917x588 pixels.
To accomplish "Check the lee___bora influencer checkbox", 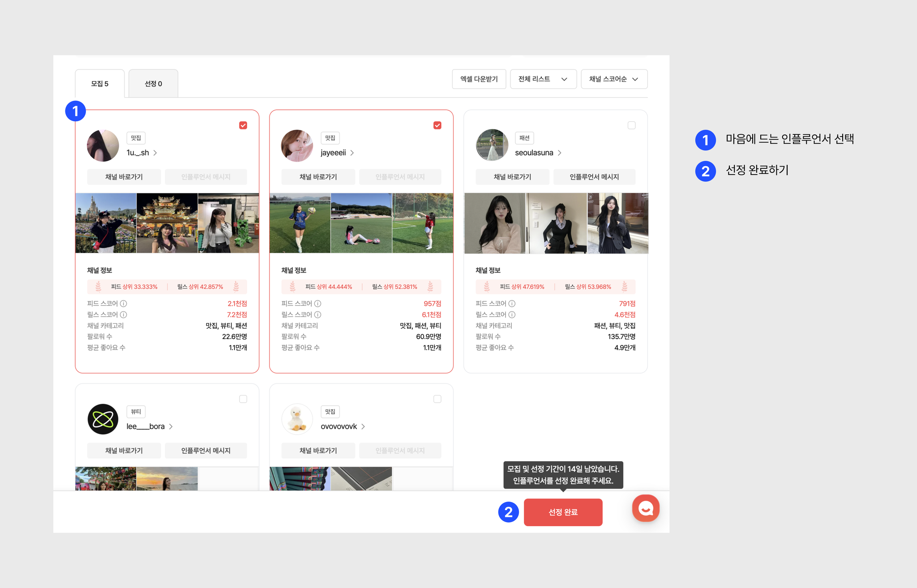I will click(x=243, y=399).
